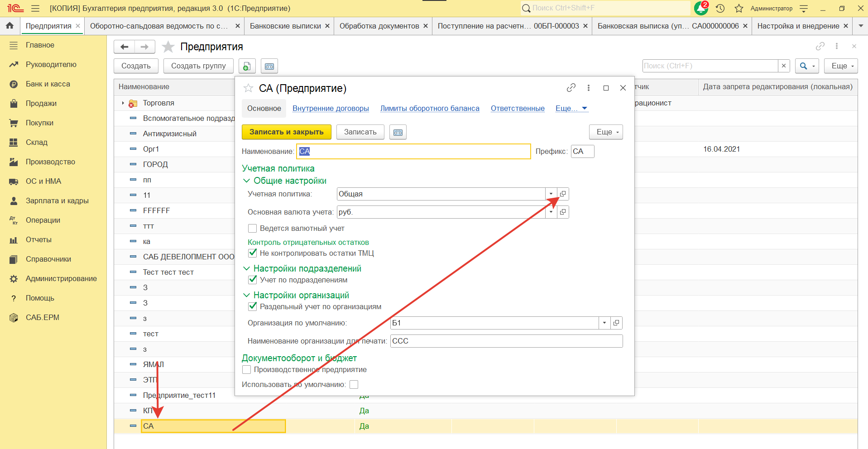Click list toolbar report icon beside copy
This screenshot has width=868, height=449.
coord(269,66)
